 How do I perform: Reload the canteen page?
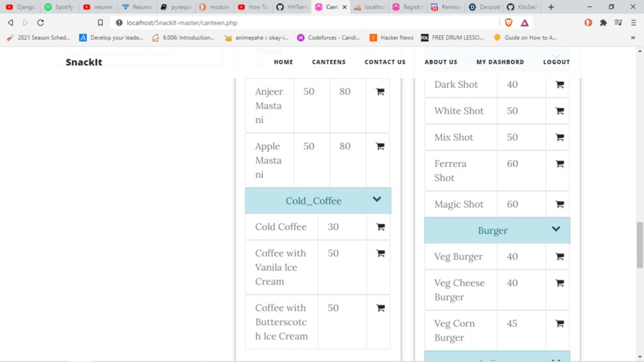click(x=40, y=22)
